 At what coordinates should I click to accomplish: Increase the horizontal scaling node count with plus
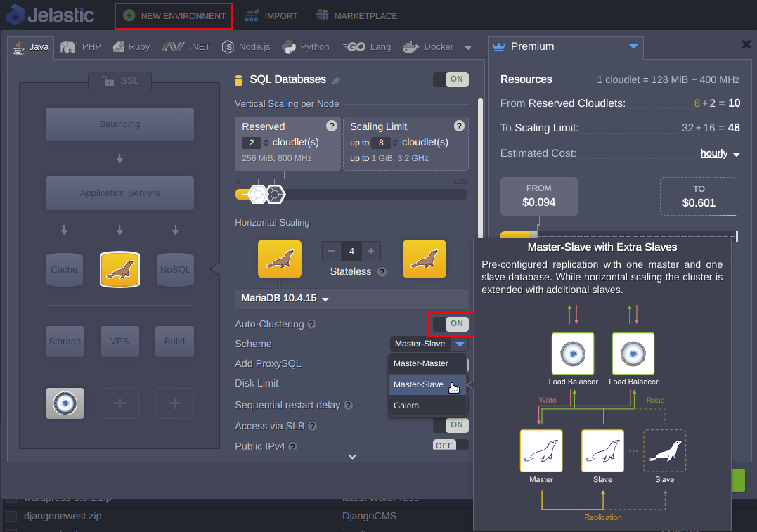[370, 251]
